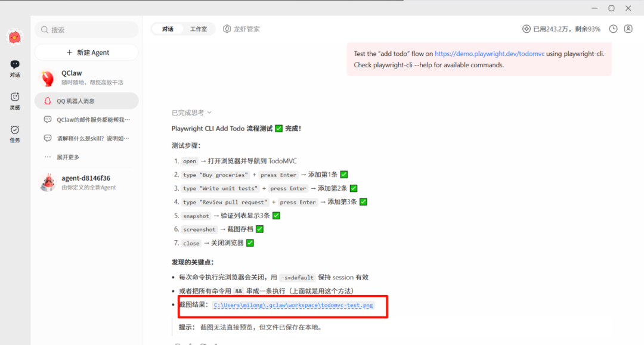The image size is (644, 345).
Task: Create a new Agent with 新建 Agent
Action: click(86, 52)
